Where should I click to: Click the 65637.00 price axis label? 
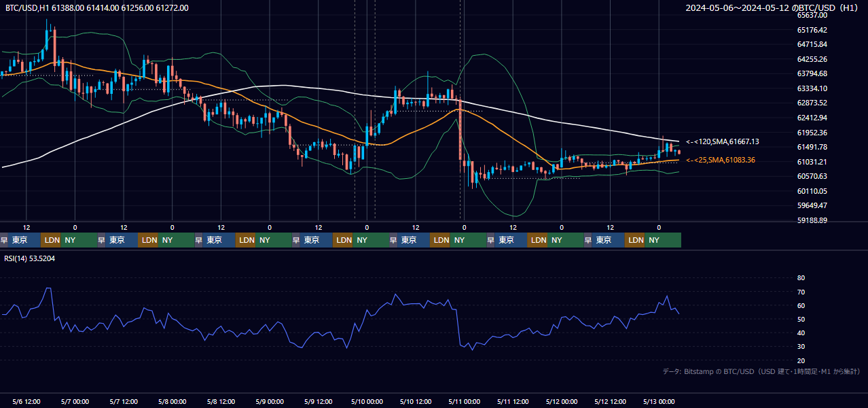click(x=812, y=15)
